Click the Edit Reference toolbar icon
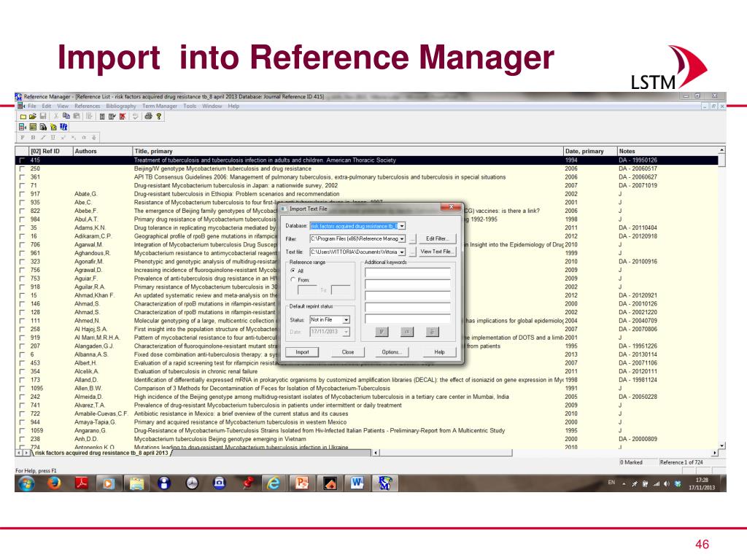The image size is (747, 560). tap(112, 116)
